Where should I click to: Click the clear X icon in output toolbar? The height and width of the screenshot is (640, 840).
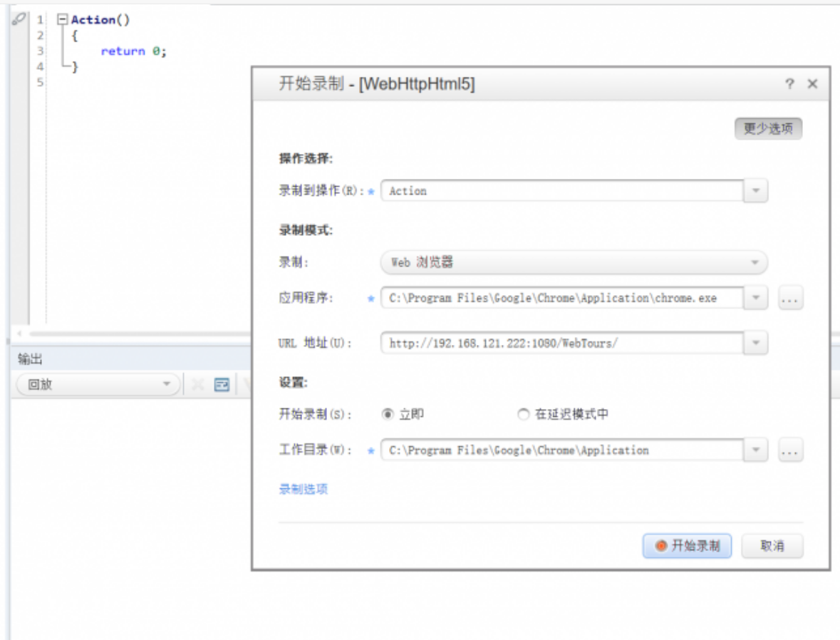(198, 385)
